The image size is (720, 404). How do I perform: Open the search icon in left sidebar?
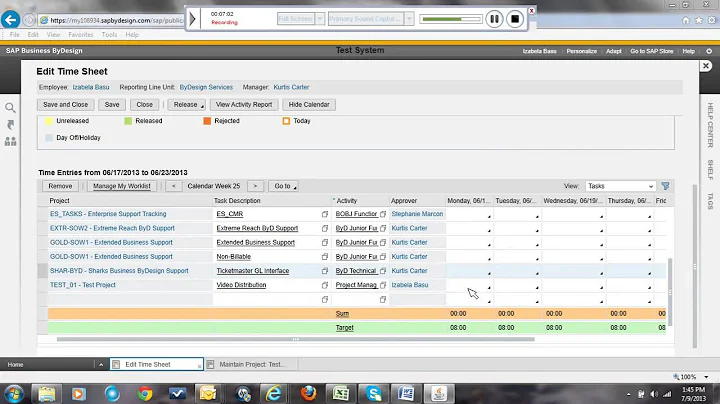point(10,108)
